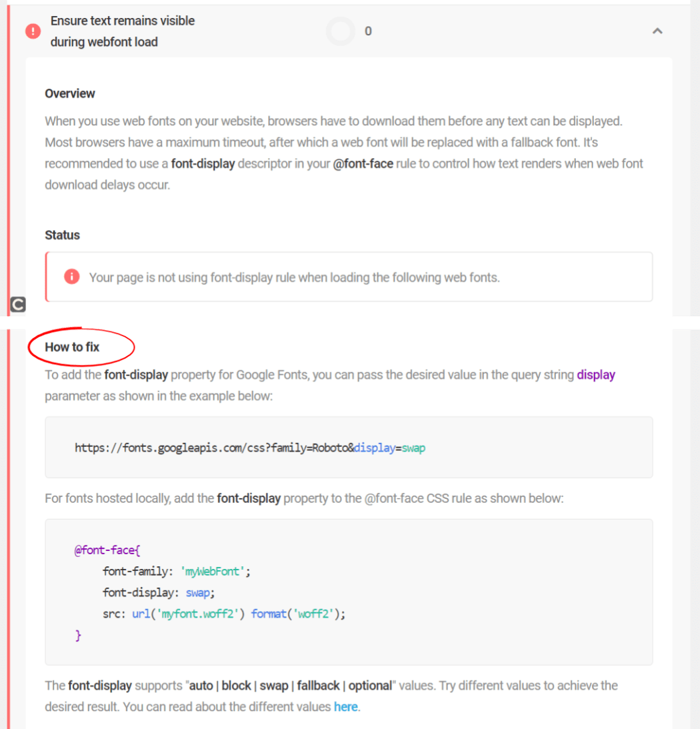The height and width of the screenshot is (729, 700).
Task: Collapse the audit section with the chevron
Action: [x=657, y=31]
